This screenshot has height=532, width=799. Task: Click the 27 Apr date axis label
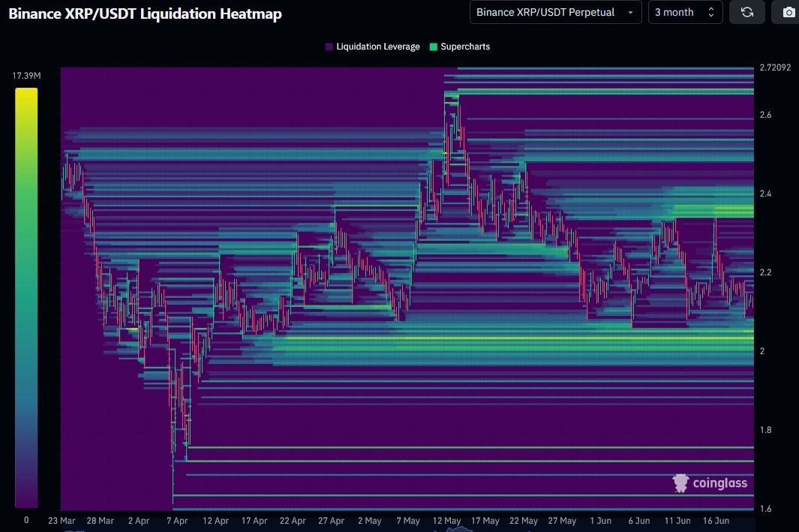click(331, 521)
